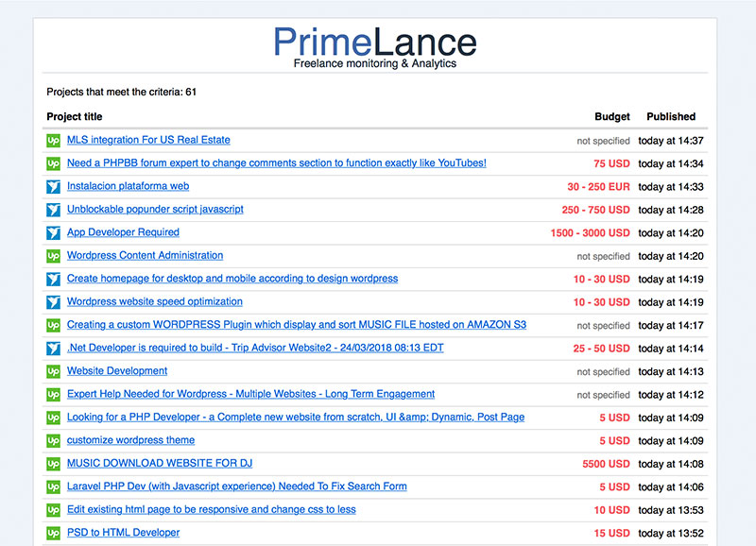Click Upwork icon beside MLS integration row
Screen dimensions: 756x546
click(x=53, y=140)
